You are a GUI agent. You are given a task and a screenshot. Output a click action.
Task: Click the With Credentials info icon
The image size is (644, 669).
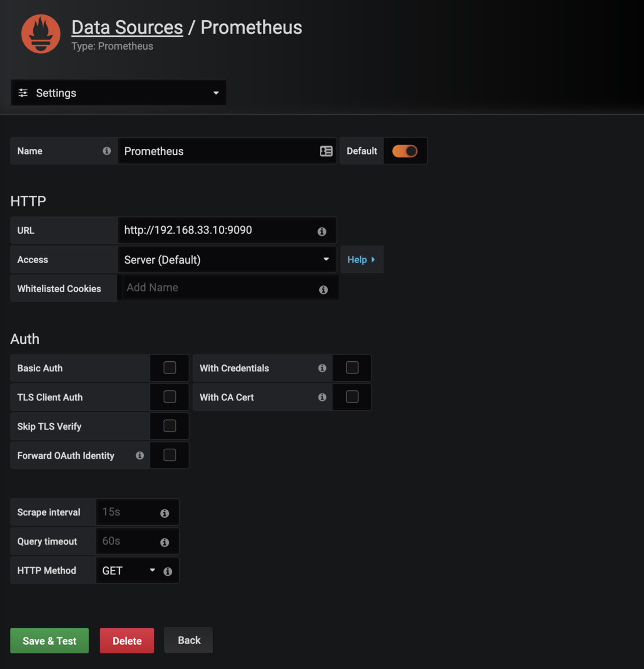pyautogui.click(x=322, y=368)
